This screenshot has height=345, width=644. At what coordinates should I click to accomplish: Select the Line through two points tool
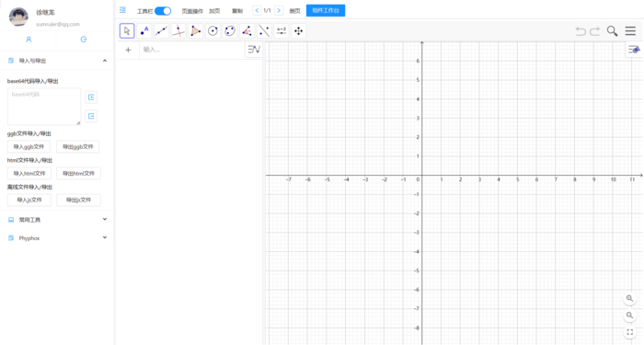pyautogui.click(x=161, y=30)
